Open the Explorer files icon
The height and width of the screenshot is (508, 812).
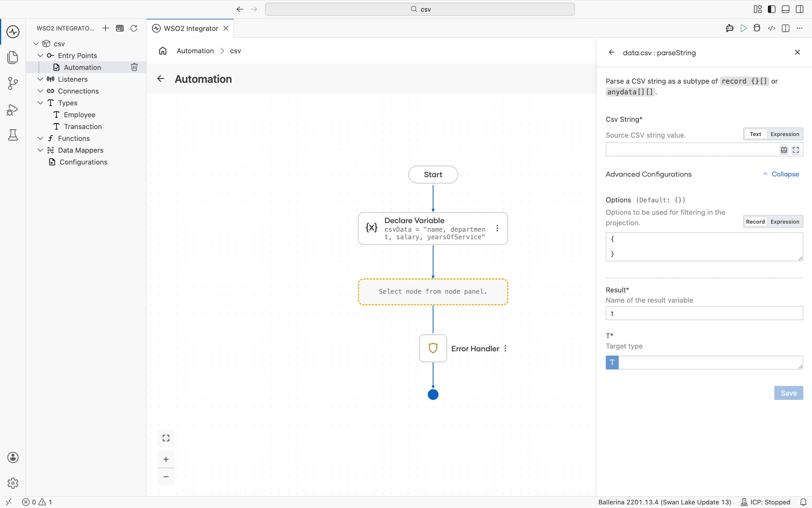pyautogui.click(x=13, y=57)
